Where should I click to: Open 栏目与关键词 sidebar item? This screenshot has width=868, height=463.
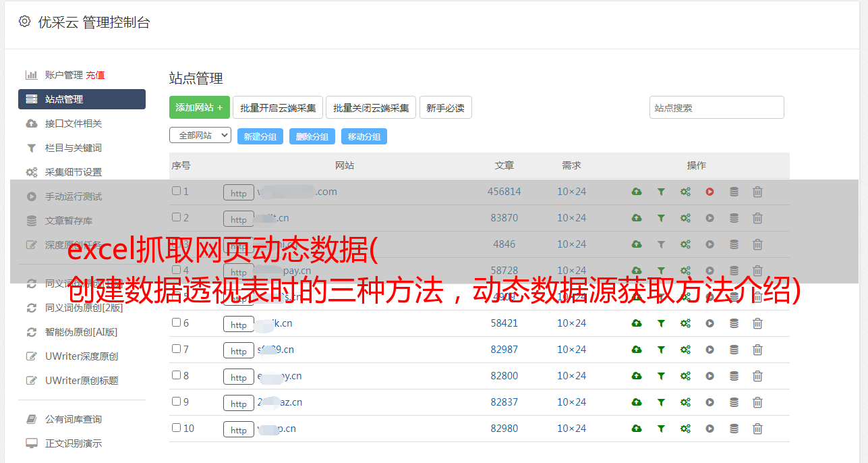pyautogui.click(x=73, y=148)
